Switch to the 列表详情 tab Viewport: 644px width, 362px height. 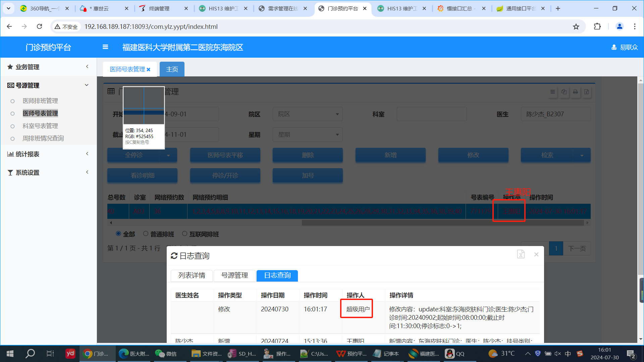[192, 276]
